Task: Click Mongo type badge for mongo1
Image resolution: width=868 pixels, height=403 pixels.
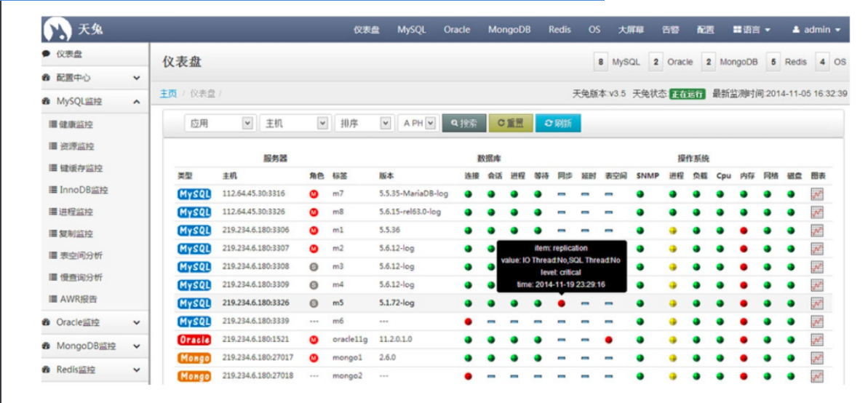Action: coord(194,358)
